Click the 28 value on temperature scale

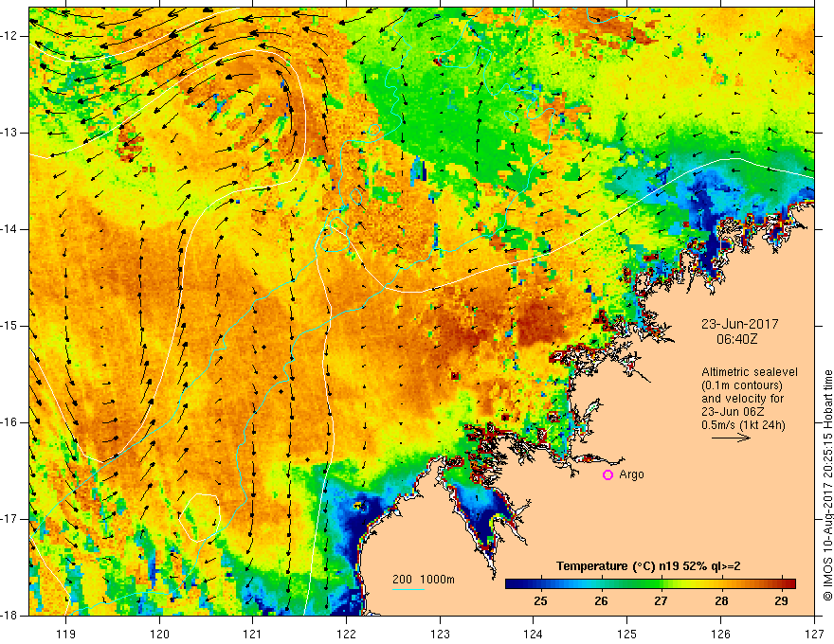pos(721,601)
